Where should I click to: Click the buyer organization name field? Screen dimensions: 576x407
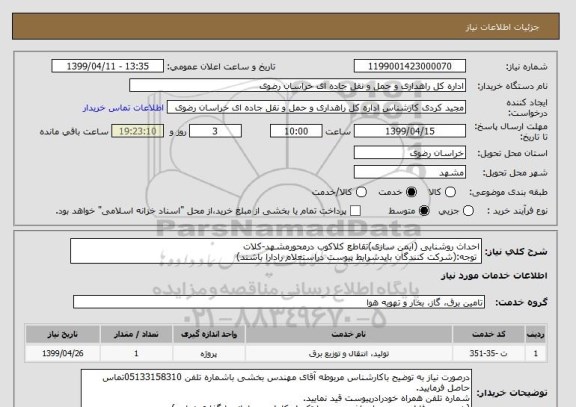(x=298, y=86)
